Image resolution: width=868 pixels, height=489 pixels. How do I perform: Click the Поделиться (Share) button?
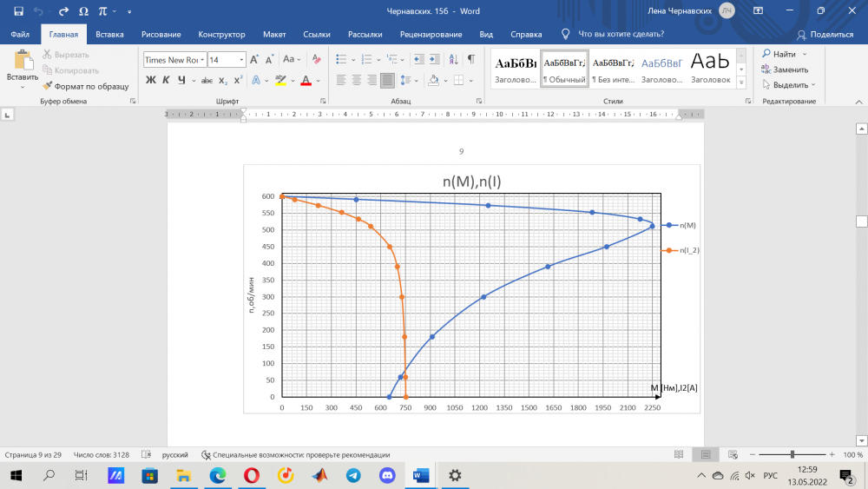click(825, 35)
